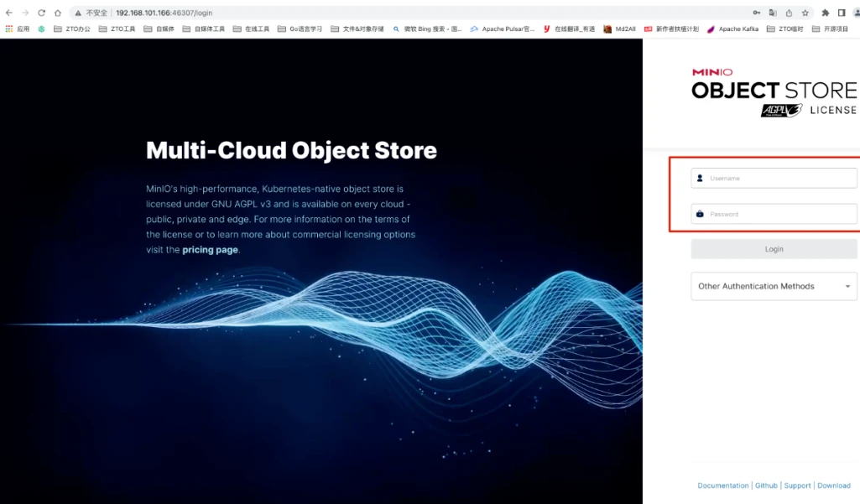860x504 pixels.
Task: Click the share page icon in address bar
Action: tap(789, 13)
